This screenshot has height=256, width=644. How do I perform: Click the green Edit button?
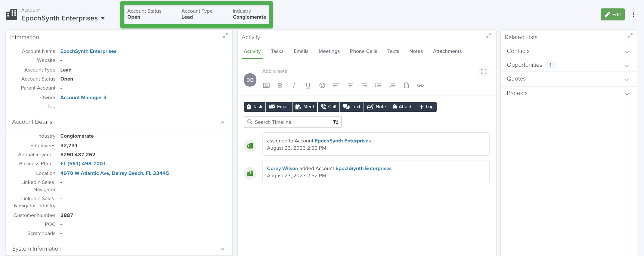pos(612,14)
